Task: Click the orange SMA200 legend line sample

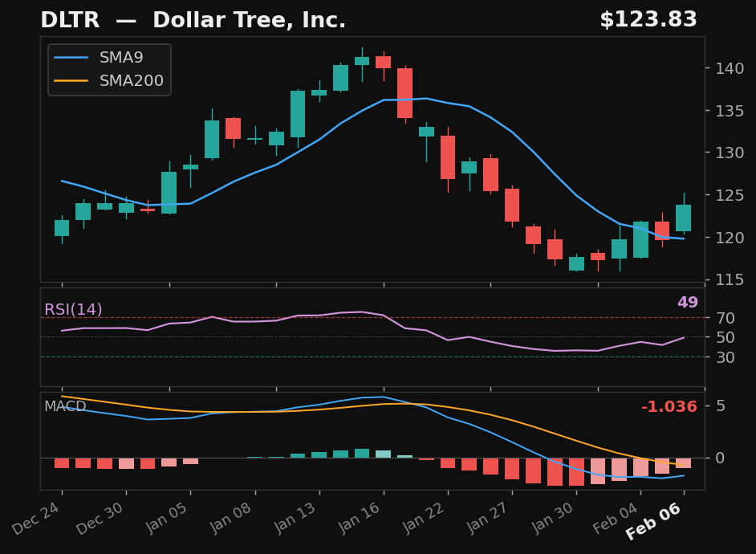Action: 71,80
